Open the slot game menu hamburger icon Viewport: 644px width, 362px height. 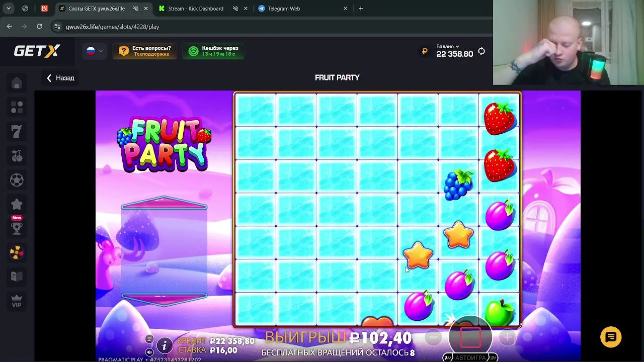tap(149, 339)
